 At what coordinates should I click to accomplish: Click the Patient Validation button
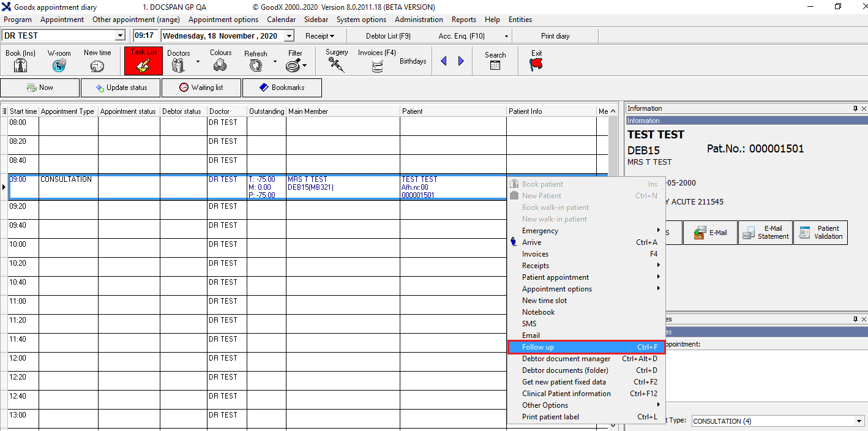tap(820, 233)
